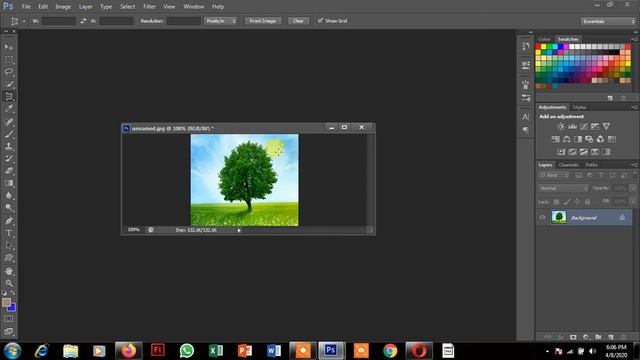Open Google Chrome from taskbar
The width and height of the screenshot is (640, 360).
390,351
